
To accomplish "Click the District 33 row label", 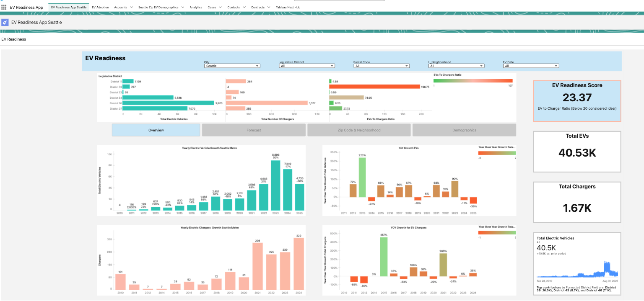I will pos(115,92).
